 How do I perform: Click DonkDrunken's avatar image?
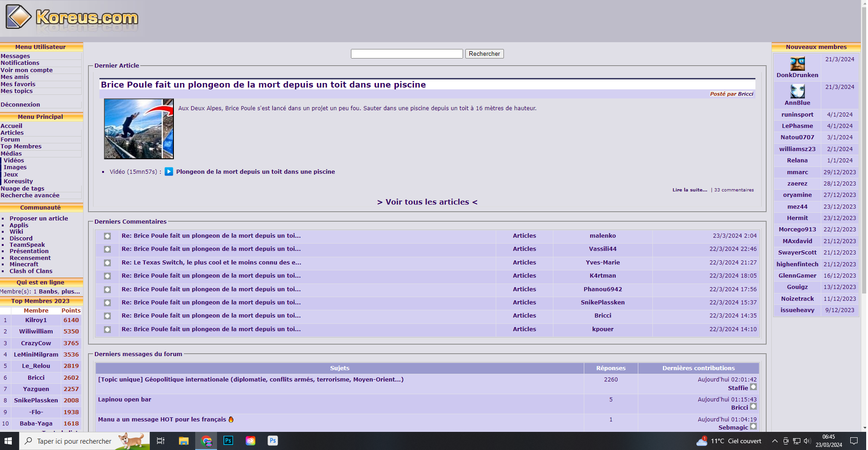coord(797,64)
